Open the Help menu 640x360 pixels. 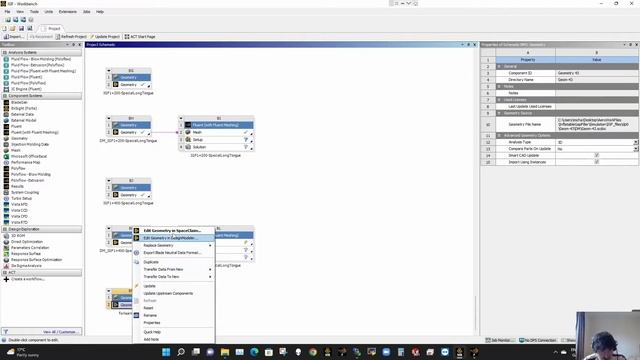[100, 12]
